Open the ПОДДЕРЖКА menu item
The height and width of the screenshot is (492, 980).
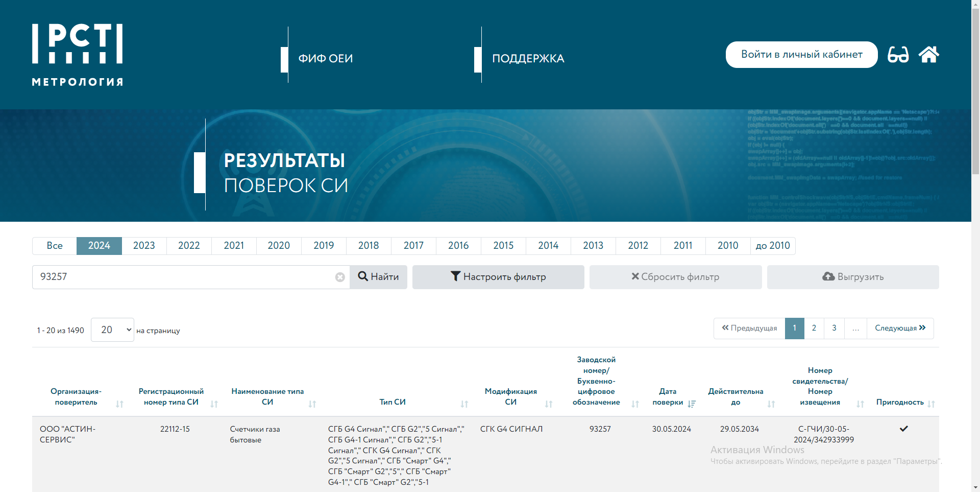click(x=528, y=59)
